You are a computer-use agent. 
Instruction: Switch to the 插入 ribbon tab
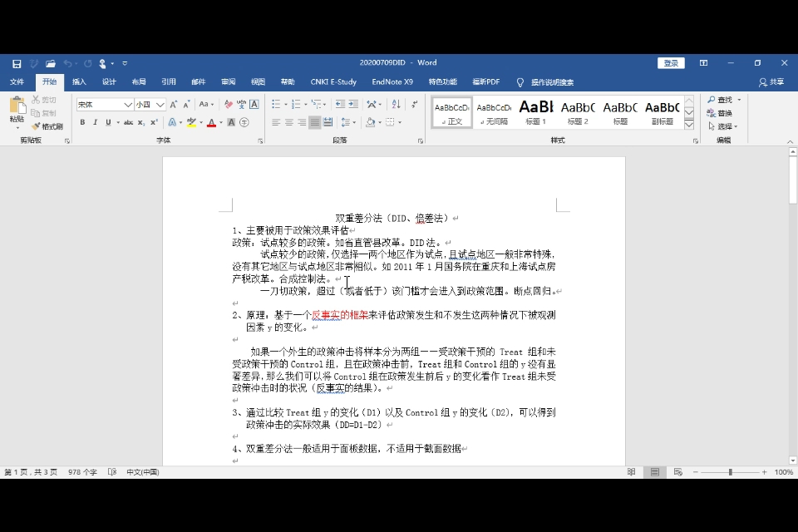tap(79, 81)
